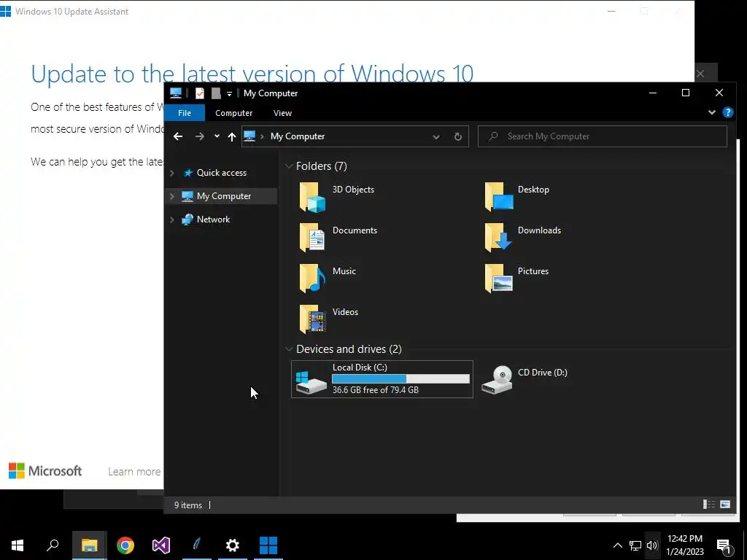The image size is (747, 560).
Task: Open the File ribbon tab
Action: pyautogui.click(x=185, y=113)
